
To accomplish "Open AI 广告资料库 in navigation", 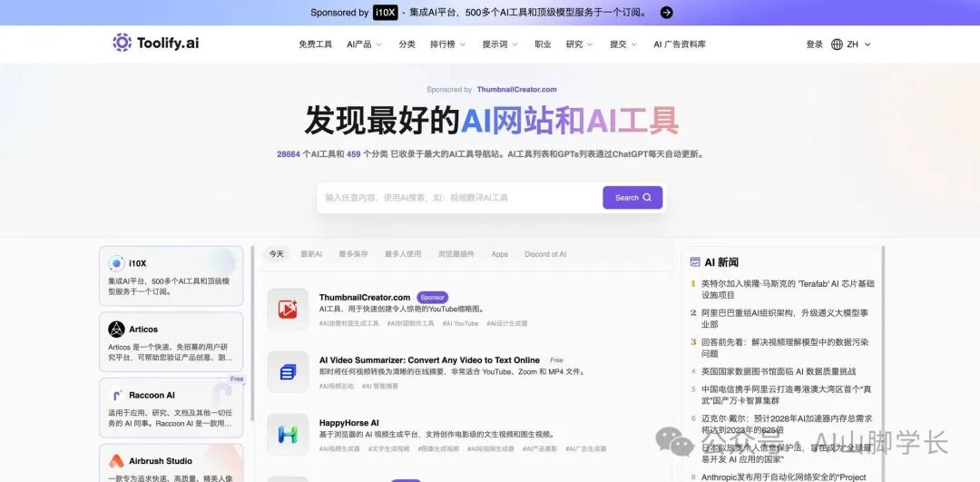I will coord(680,44).
